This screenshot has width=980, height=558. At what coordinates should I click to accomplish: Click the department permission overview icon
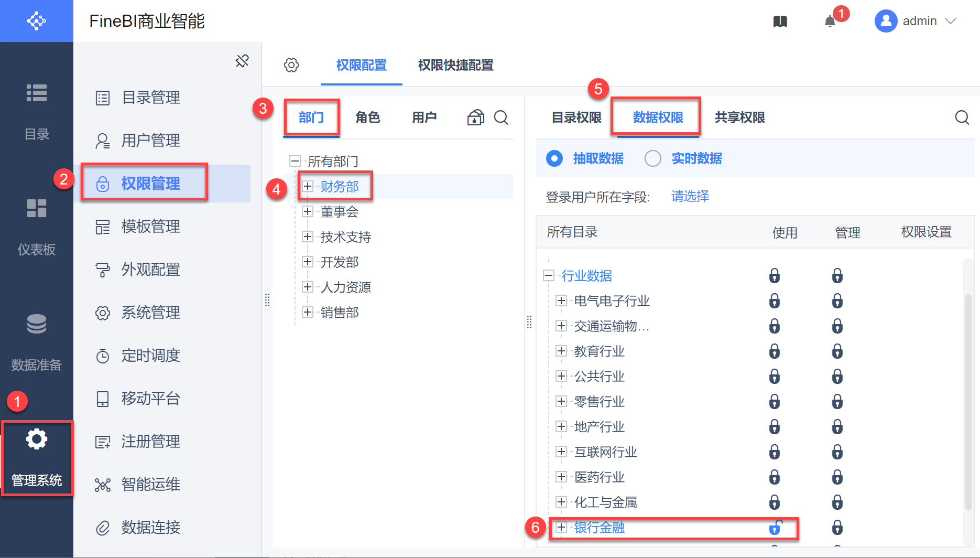[475, 117]
